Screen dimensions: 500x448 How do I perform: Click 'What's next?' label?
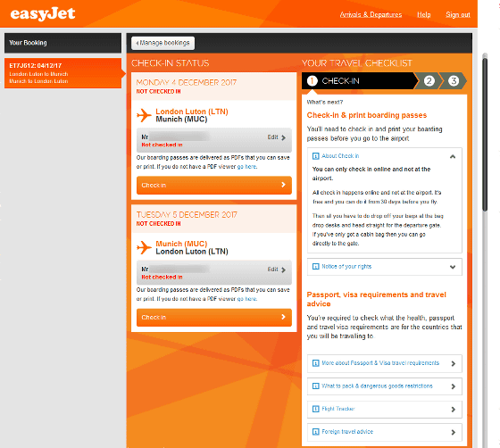pos(325,103)
